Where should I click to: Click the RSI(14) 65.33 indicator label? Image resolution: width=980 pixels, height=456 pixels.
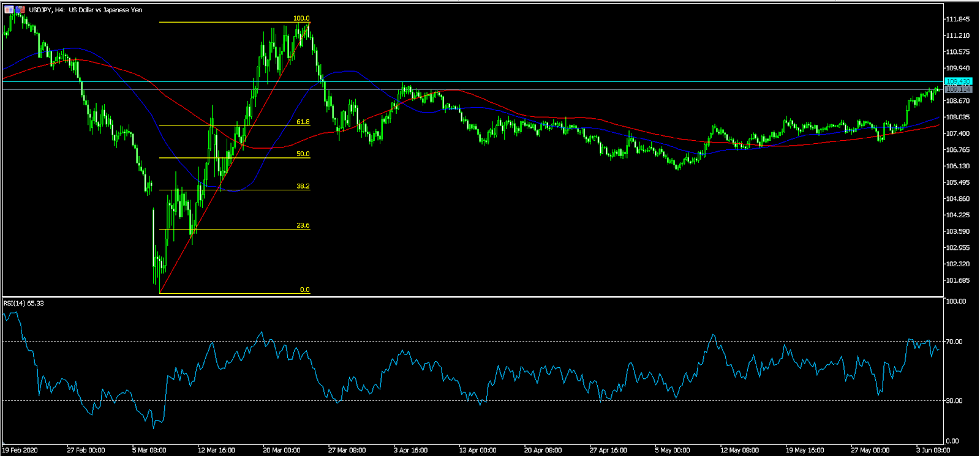point(23,303)
